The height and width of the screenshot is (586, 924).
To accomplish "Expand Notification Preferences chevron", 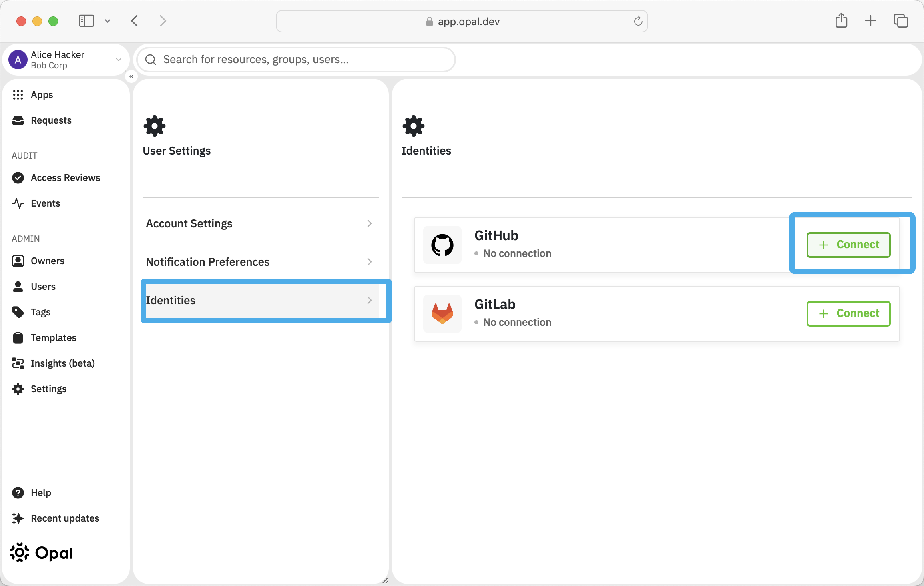I will [370, 262].
